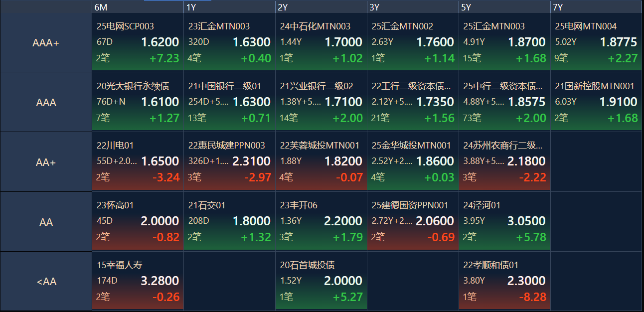Click the 20石首城投债 bond cell
Image resolution: width=644 pixels, height=312 pixels.
pos(322,281)
